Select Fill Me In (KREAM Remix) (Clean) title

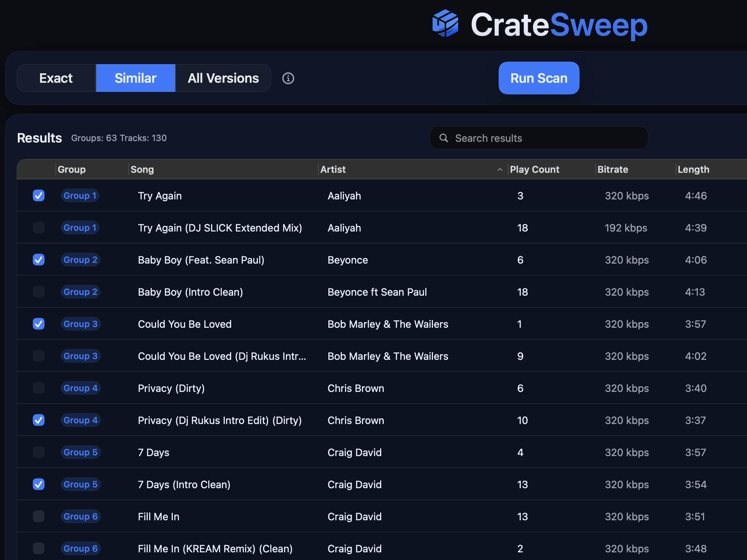[x=215, y=549]
